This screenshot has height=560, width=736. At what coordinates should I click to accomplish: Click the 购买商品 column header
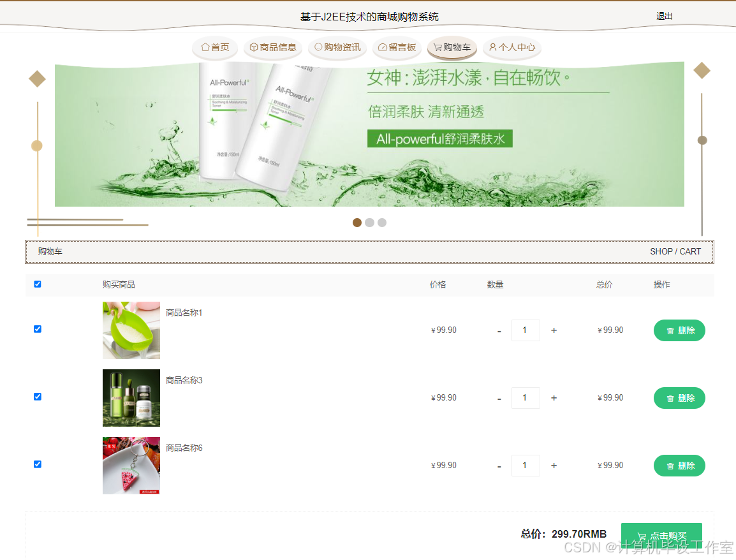(119, 284)
